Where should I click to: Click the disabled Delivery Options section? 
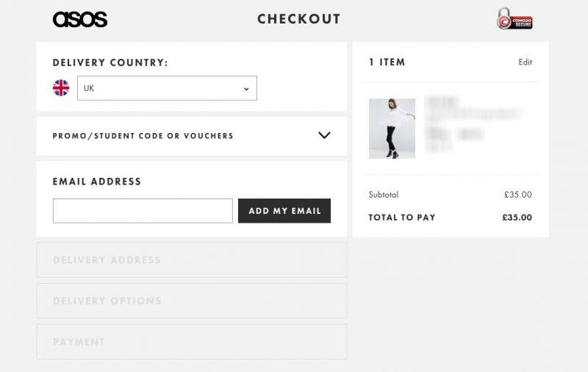[x=192, y=301]
